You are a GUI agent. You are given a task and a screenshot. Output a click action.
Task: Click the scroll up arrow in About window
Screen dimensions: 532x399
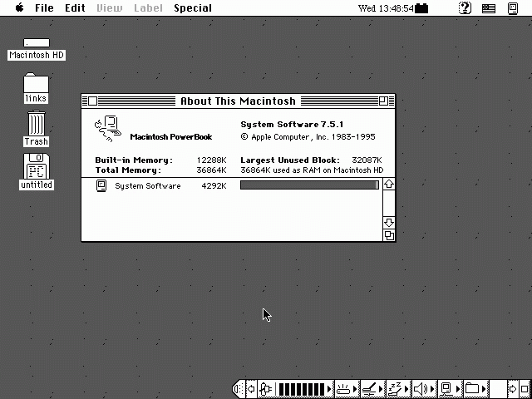pos(389,185)
